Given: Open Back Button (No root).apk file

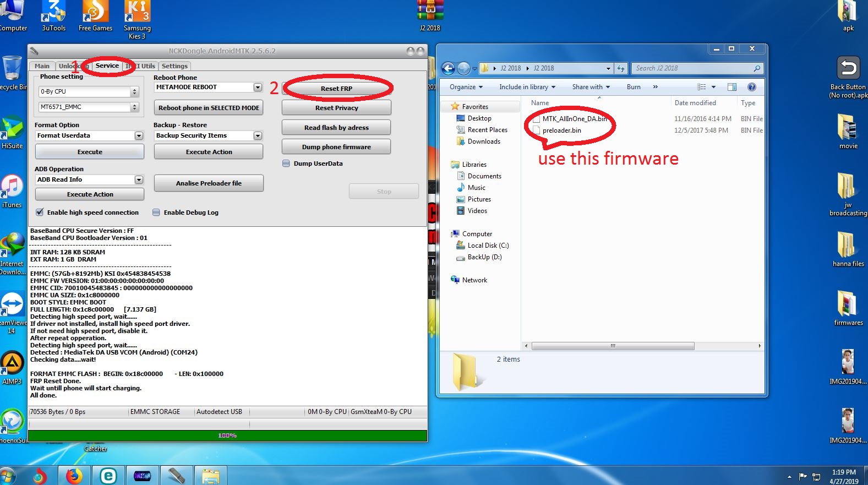Looking at the screenshot, I should click(x=848, y=77).
